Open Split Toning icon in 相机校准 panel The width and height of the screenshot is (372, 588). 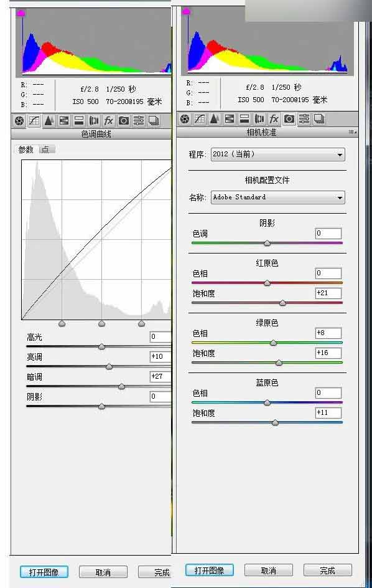(x=244, y=119)
